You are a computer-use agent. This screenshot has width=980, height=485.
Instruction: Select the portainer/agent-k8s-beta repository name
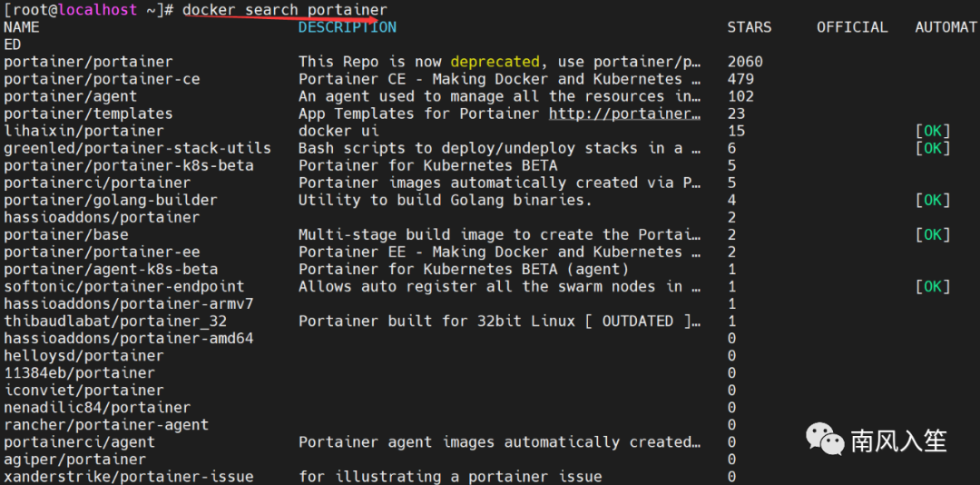(111, 270)
